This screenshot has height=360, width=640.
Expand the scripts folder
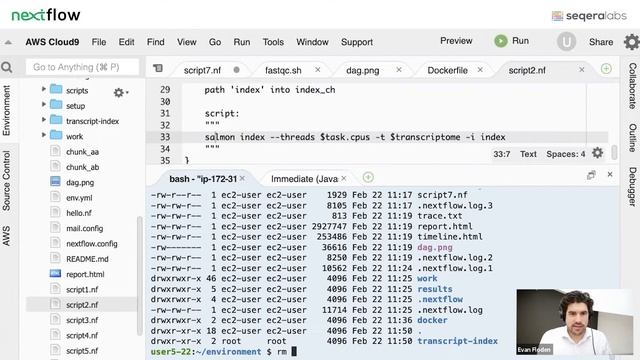coord(44,89)
